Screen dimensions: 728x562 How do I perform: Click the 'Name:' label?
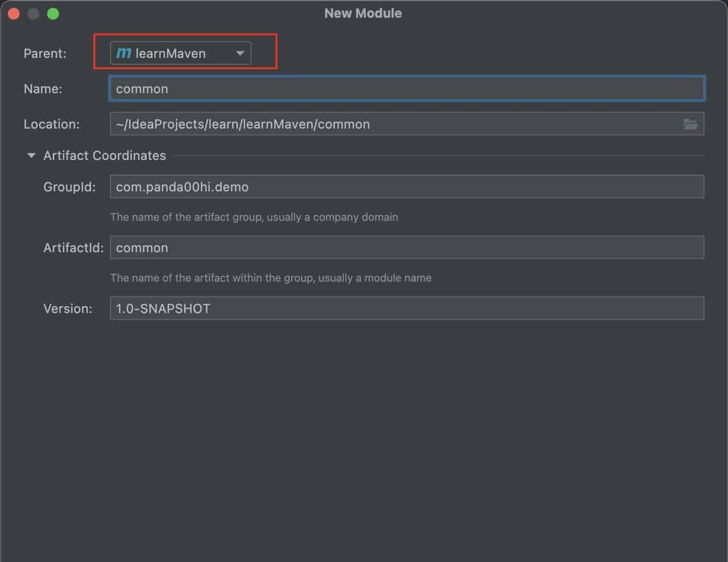43,89
